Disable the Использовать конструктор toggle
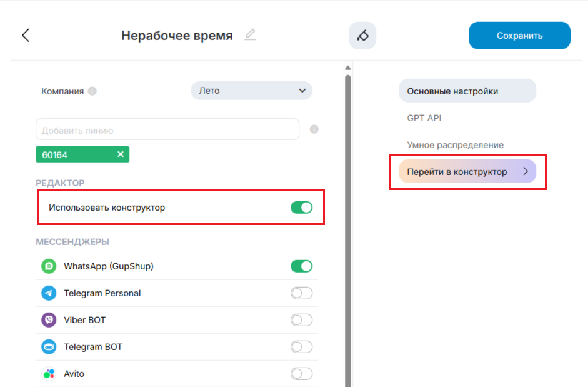 tap(301, 208)
